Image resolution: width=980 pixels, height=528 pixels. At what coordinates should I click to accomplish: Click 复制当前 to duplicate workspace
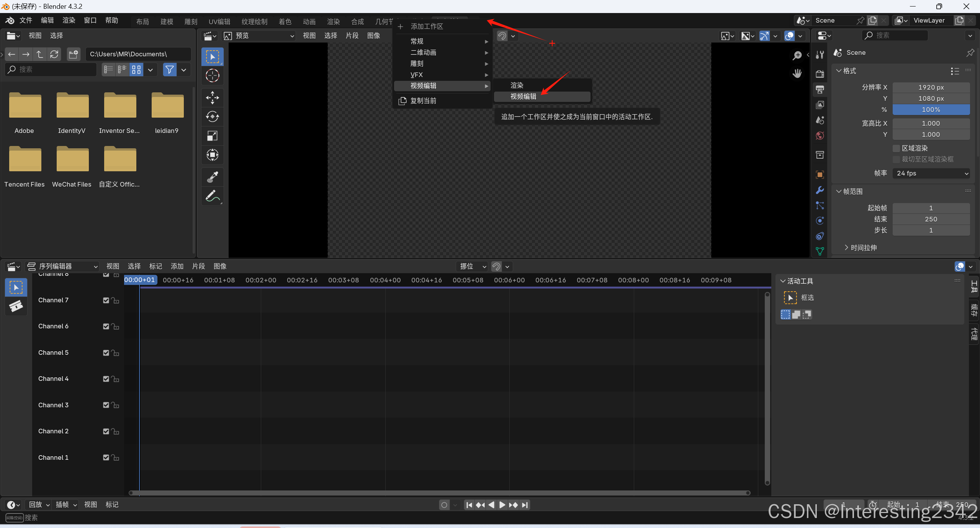[423, 101]
